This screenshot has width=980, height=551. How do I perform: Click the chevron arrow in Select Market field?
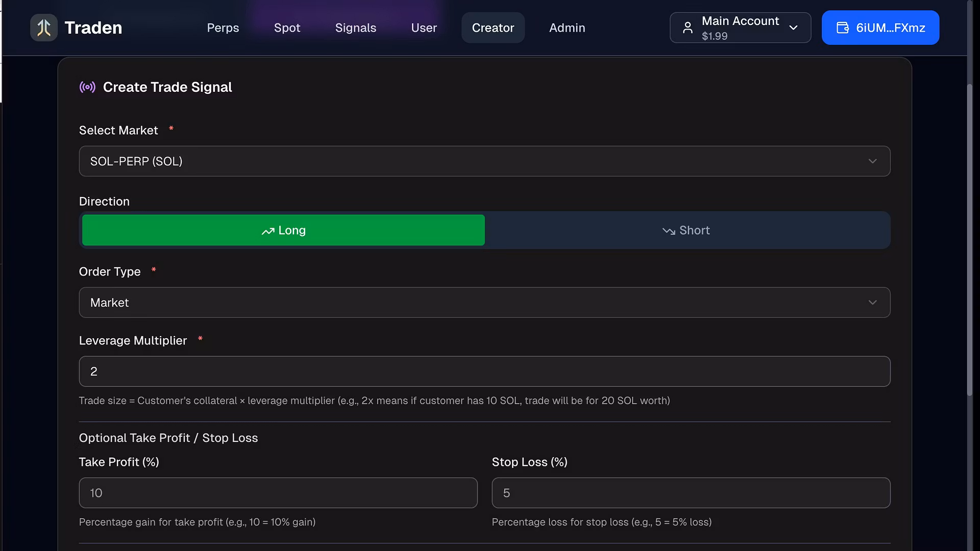(x=872, y=161)
